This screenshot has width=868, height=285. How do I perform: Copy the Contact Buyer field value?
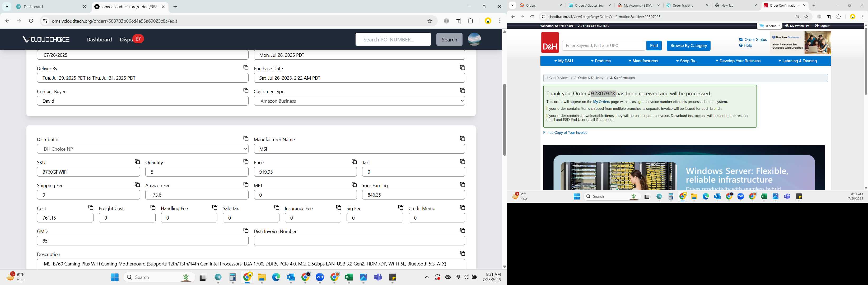click(246, 91)
